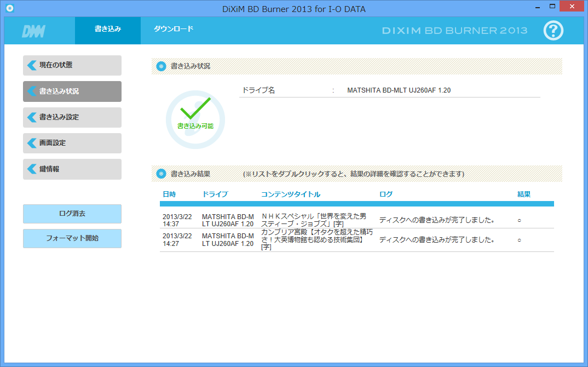Screen dimensions: 588x367
Task: Click the drive cell in the 14:37 row
Action: point(228,220)
